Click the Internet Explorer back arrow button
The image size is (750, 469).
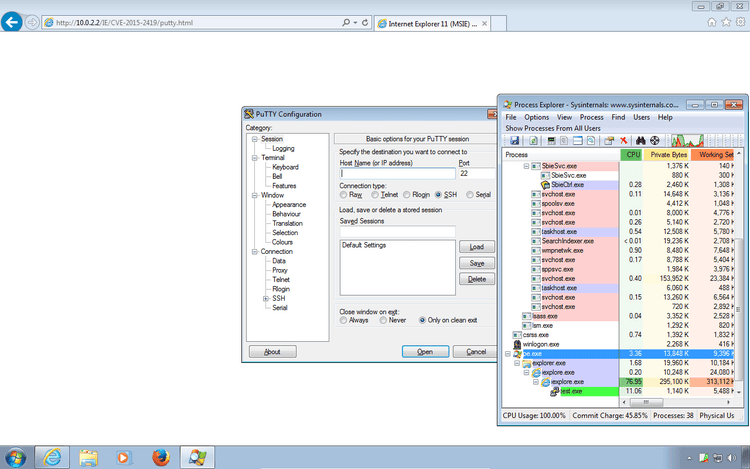[13, 21]
